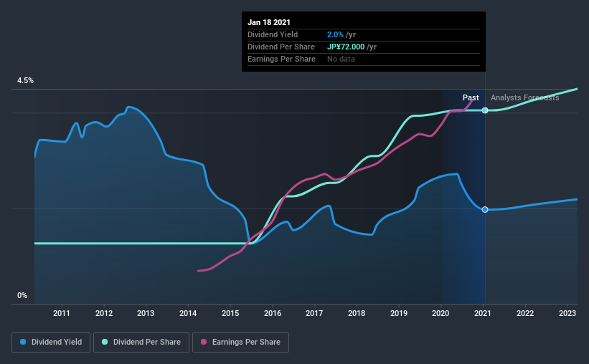
Task: Select the 2020 label on the x-axis
Action: [440, 313]
